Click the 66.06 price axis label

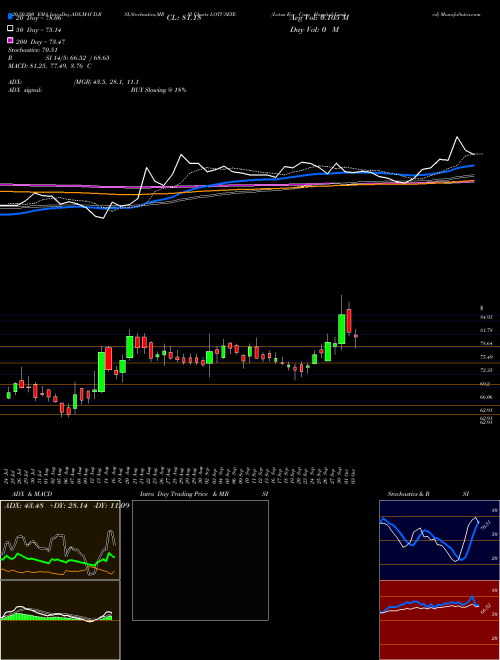[x=486, y=397]
